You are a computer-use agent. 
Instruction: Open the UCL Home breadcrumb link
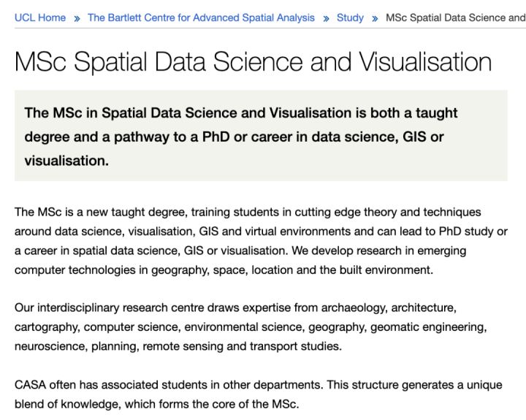(40, 18)
